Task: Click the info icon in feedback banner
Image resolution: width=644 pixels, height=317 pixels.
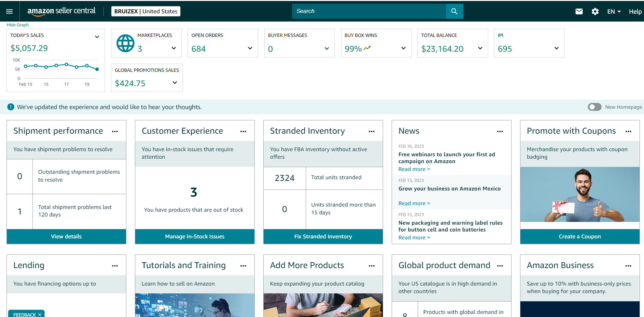Action: pyautogui.click(x=11, y=107)
